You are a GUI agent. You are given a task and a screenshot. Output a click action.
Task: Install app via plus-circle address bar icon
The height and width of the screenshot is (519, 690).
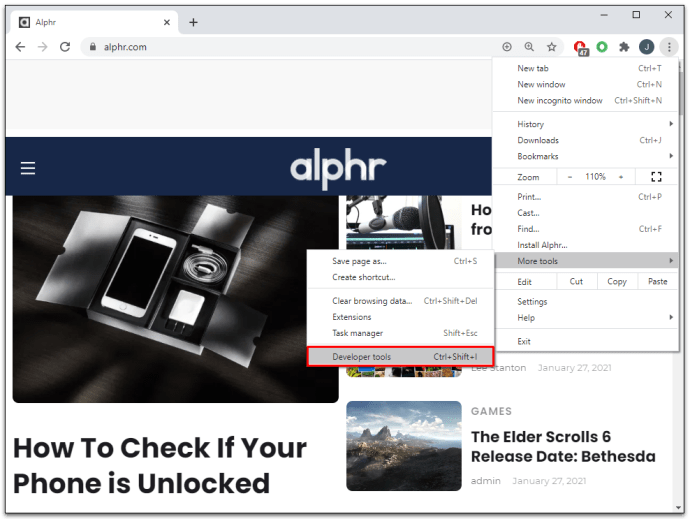pyautogui.click(x=507, y=47)
